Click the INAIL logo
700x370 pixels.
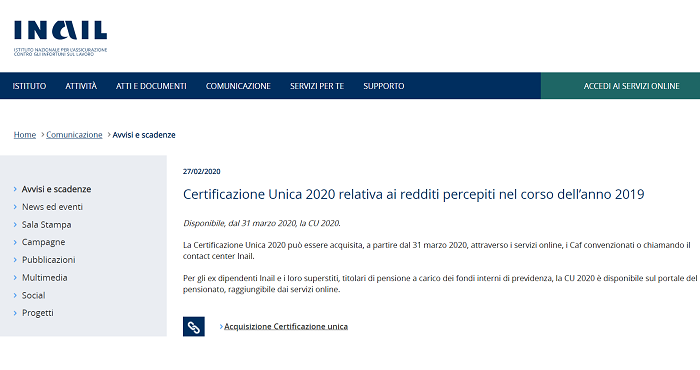click(60, 38)
